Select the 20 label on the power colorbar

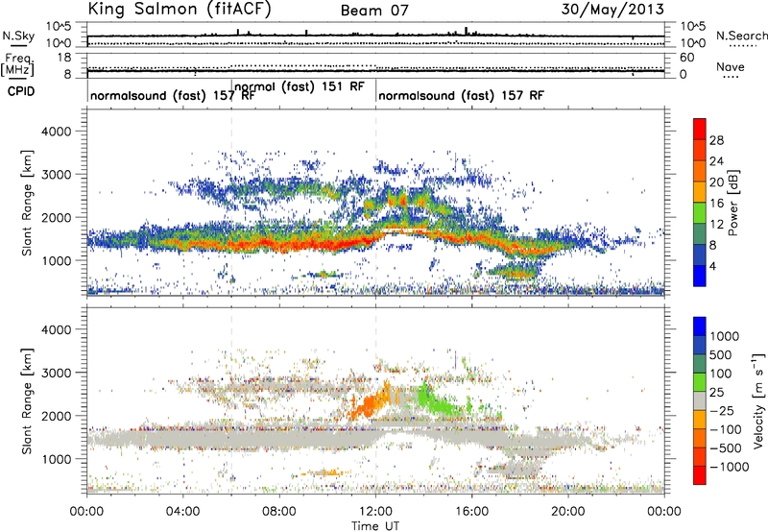pos(716,182)
